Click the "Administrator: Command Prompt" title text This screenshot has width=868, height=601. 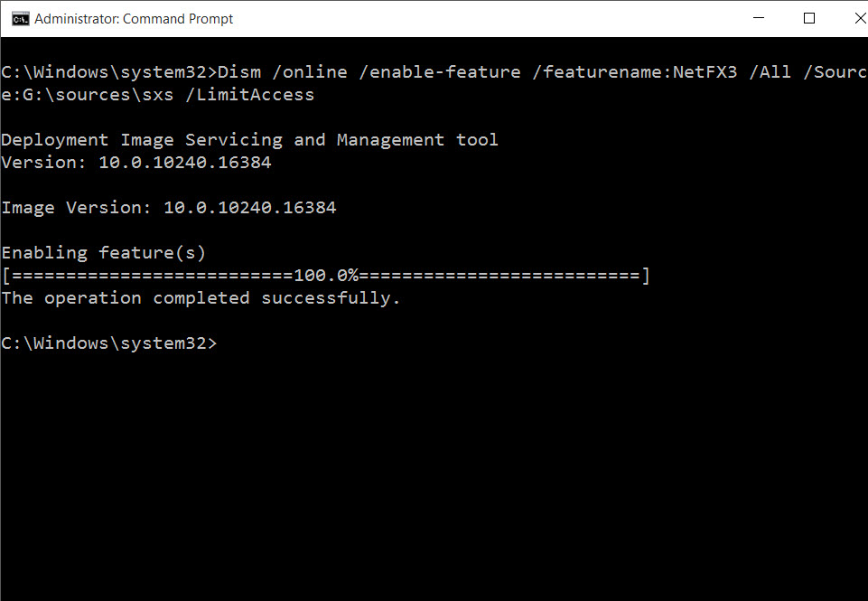(134, 19)
